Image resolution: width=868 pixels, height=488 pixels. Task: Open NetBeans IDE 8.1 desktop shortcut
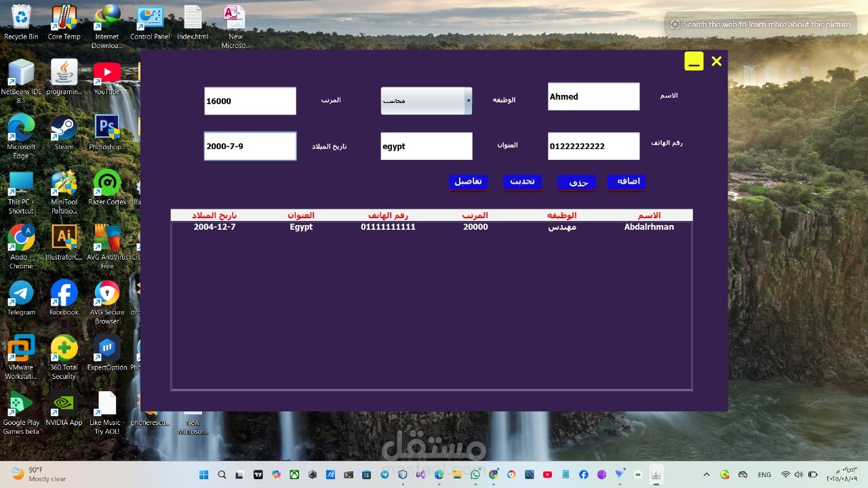pyautogui.click(x=21, y=81)
